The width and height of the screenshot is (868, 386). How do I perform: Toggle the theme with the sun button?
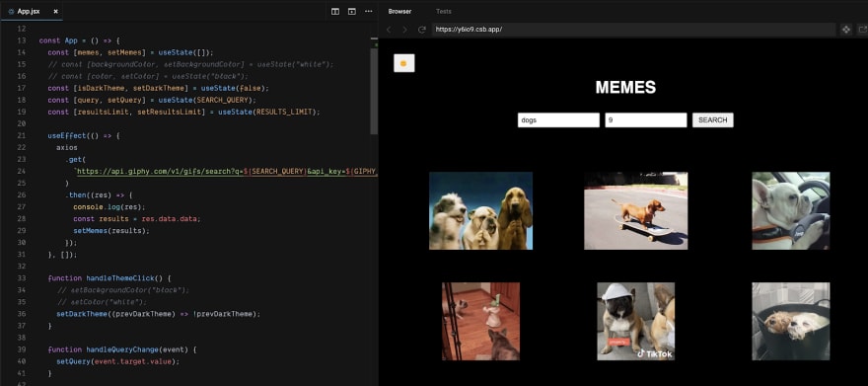click(403, 63)
